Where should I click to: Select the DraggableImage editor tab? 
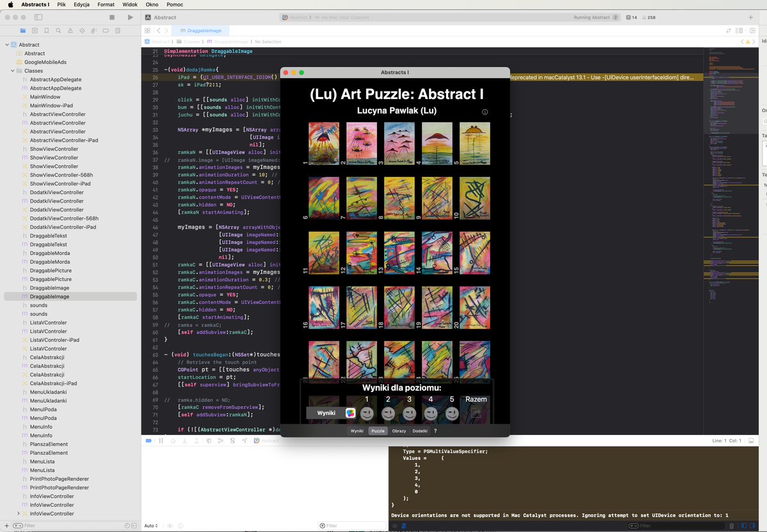tap(201, 30)
